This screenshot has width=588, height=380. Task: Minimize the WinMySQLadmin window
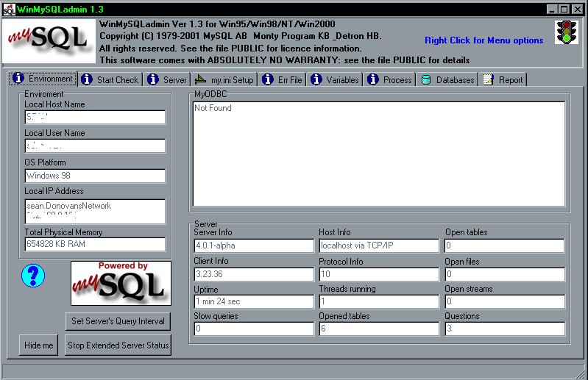pos(551,9)
